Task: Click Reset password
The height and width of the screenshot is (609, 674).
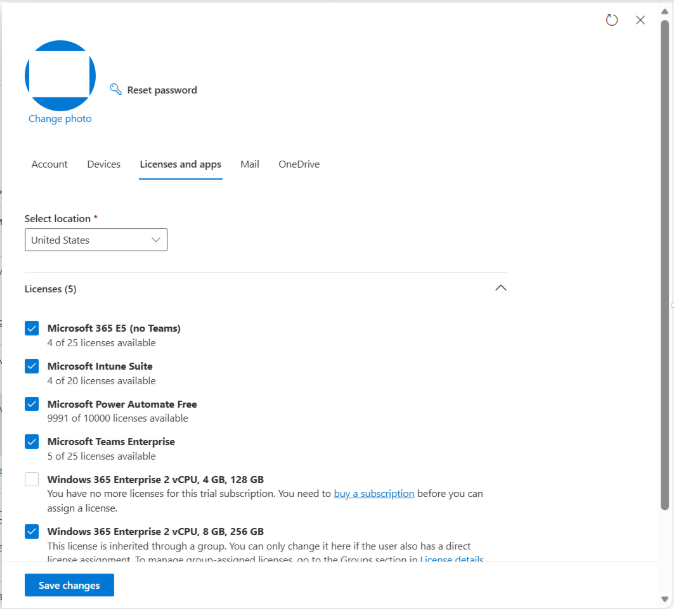Action: click(162, 90)
